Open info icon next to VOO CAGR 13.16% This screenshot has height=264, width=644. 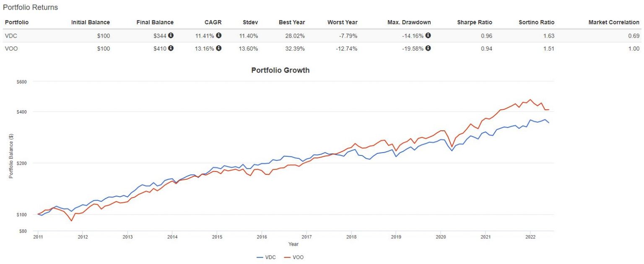click(x=219, y=48)
